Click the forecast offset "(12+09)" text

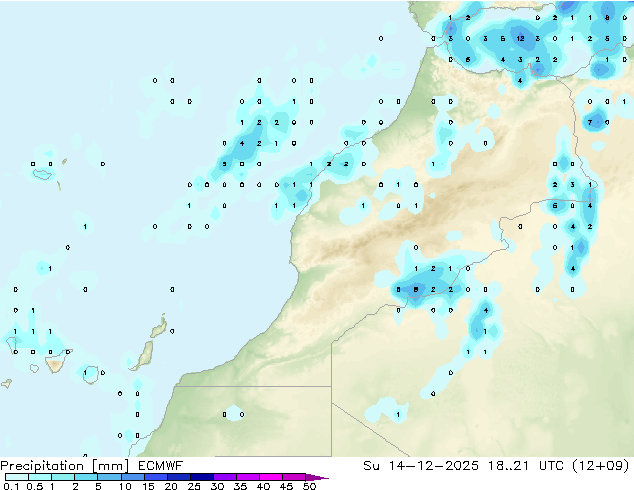601,466
